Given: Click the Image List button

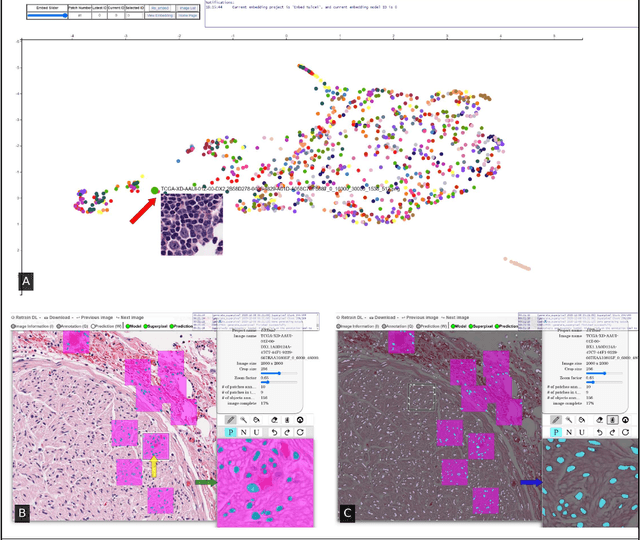Looking at the screenshot, I should point(188,8).
